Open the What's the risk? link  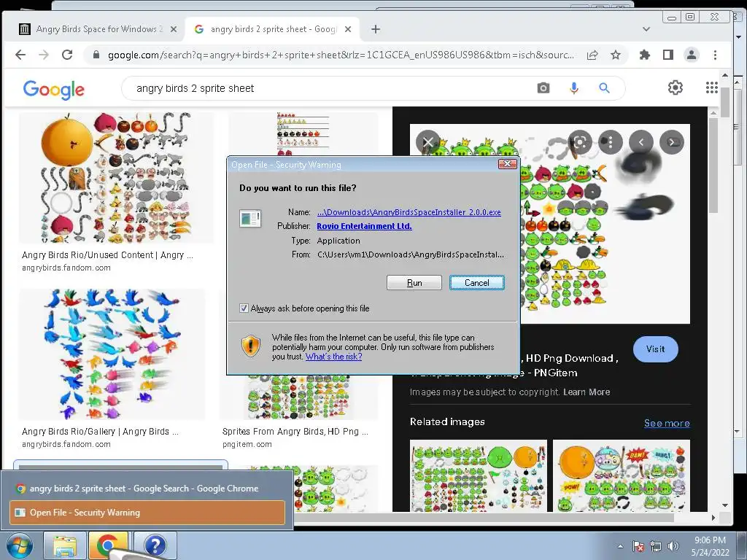pyautogui.click(x=333, y=356)
